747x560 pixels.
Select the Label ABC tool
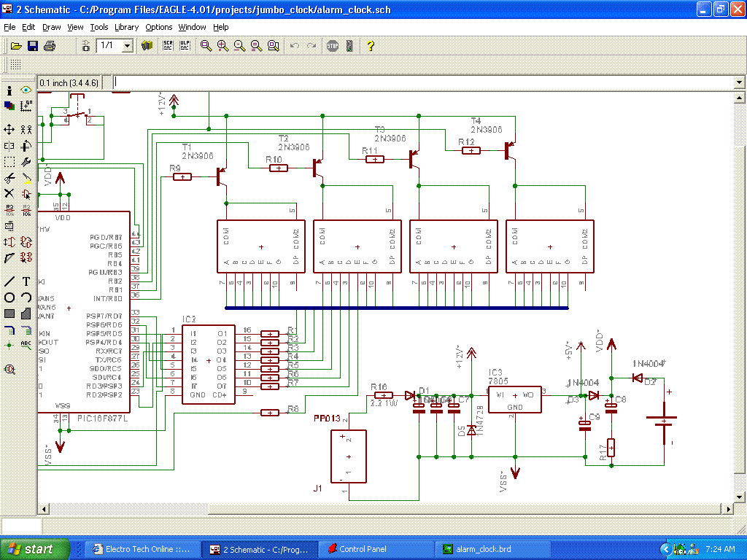click(26, 345)
